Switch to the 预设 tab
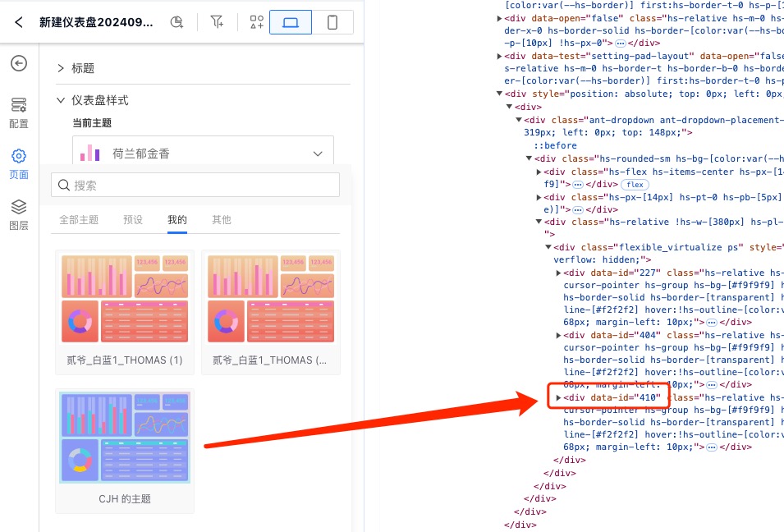The height and width of the screenshot is (532, 784). click(x=133, y=220)
